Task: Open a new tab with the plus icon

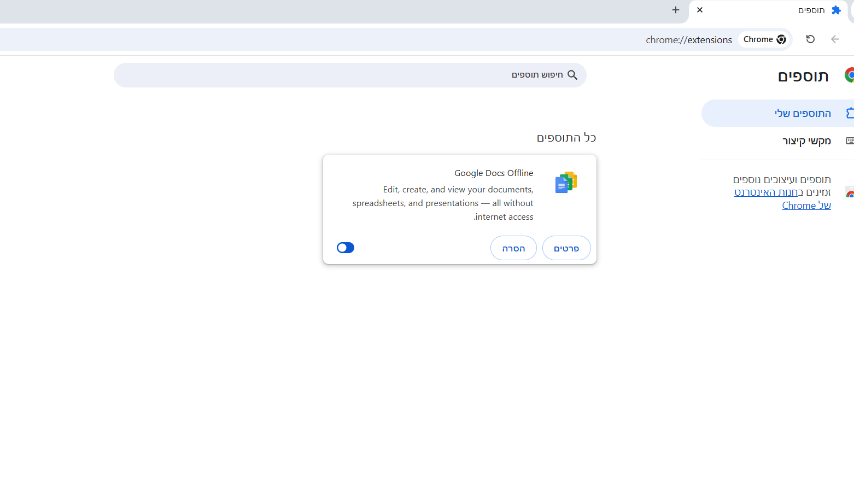Action: (x=676, y=10)
